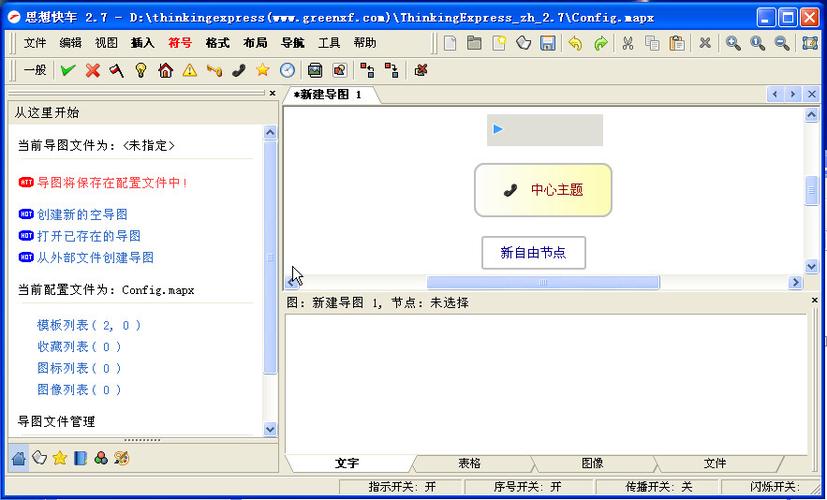
Task: Undo with the yellow back arrow
Action: (575, 43)
